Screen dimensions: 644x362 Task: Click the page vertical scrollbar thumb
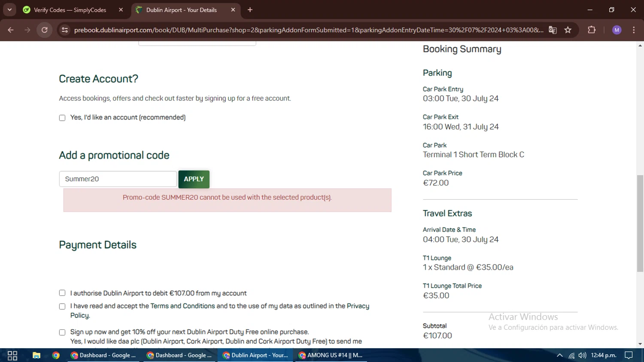click(640, 223)
